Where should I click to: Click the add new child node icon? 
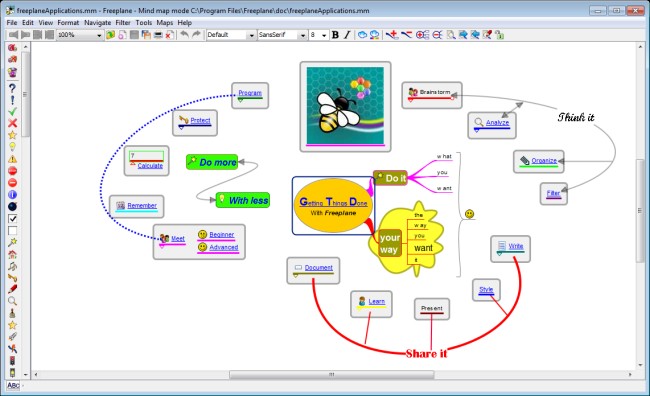pos(392,35)
